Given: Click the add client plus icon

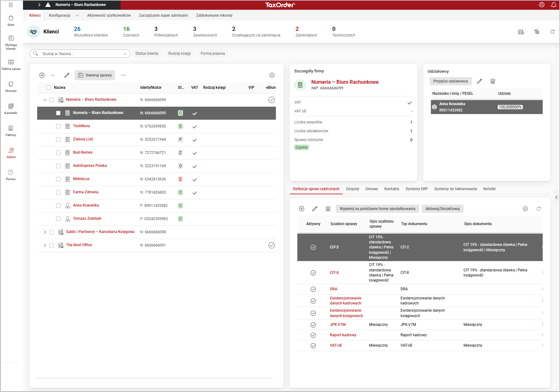Looking at the screenshot, I should pos(42,75).
